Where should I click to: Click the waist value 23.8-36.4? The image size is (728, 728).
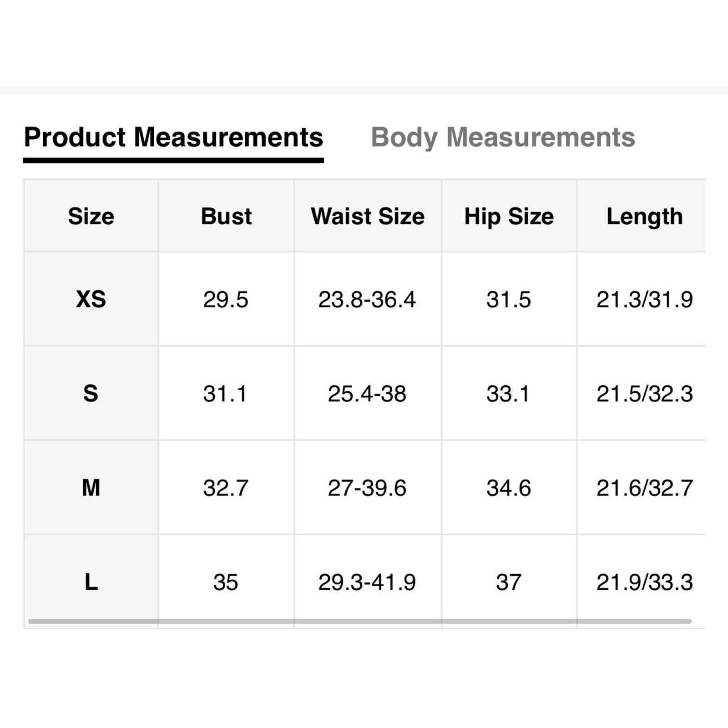click(x=367, y=299)
